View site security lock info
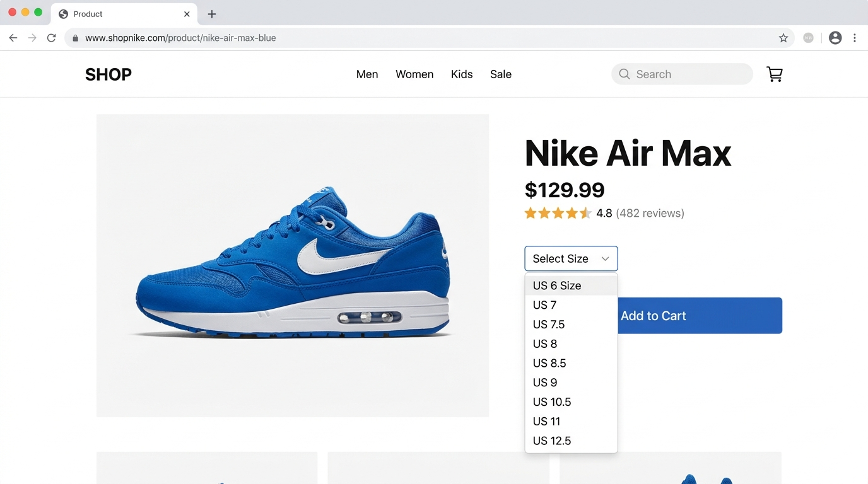868x484 pixels. click(x=75, y=38)
